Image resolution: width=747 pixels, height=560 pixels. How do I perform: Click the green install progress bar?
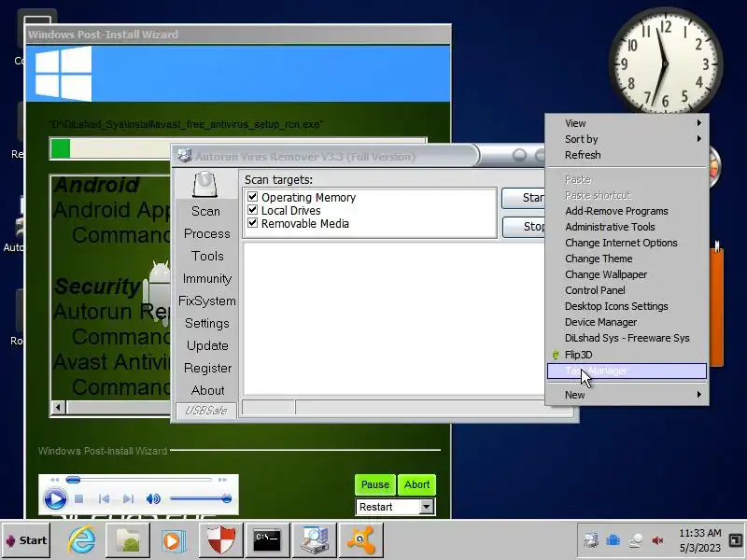pyautogui.click(x=238, y=148)
